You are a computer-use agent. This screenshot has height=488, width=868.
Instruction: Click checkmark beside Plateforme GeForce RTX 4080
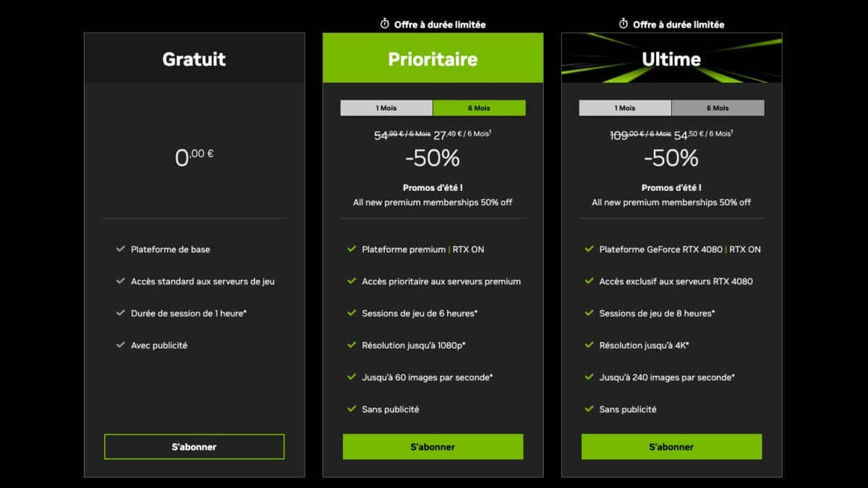point(589,249)
